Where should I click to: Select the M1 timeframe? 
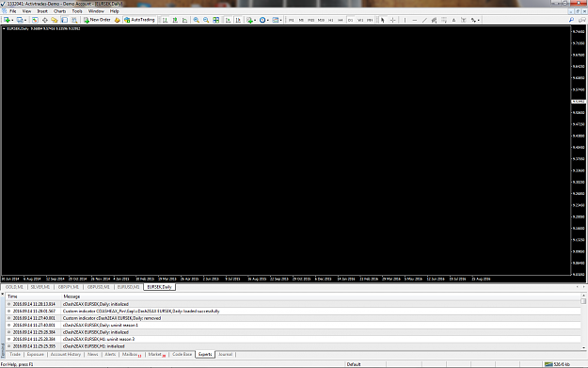[292, 21]
